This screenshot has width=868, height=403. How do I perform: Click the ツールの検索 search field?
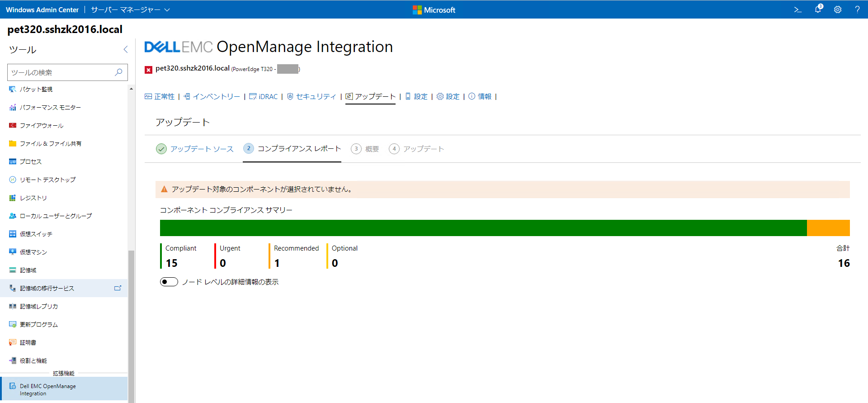[67, 72]
